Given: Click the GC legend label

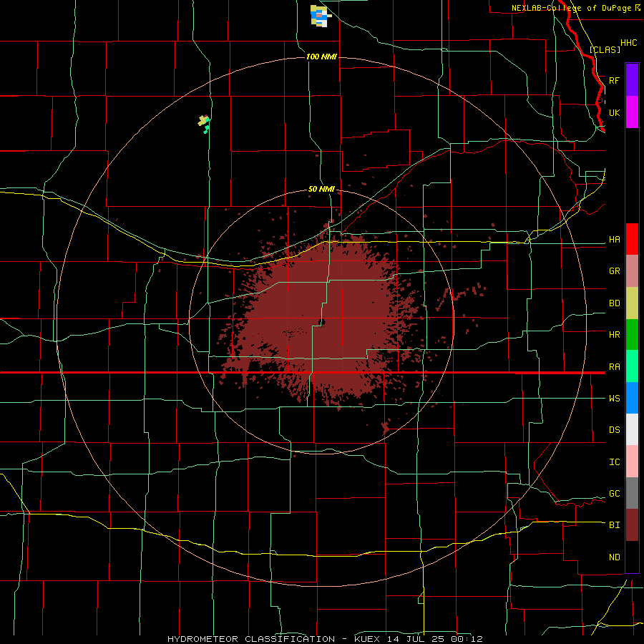Looking at the screenshot, I should coord(614,494).
